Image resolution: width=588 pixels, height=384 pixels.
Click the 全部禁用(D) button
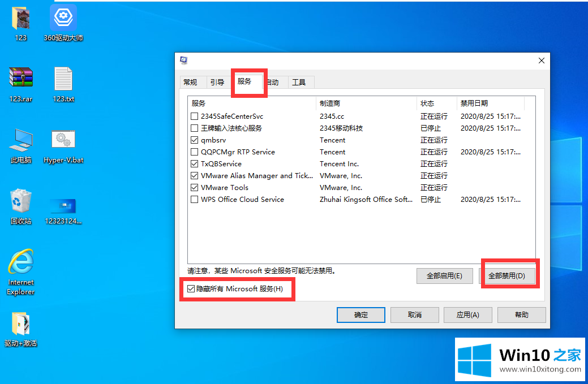507,276
